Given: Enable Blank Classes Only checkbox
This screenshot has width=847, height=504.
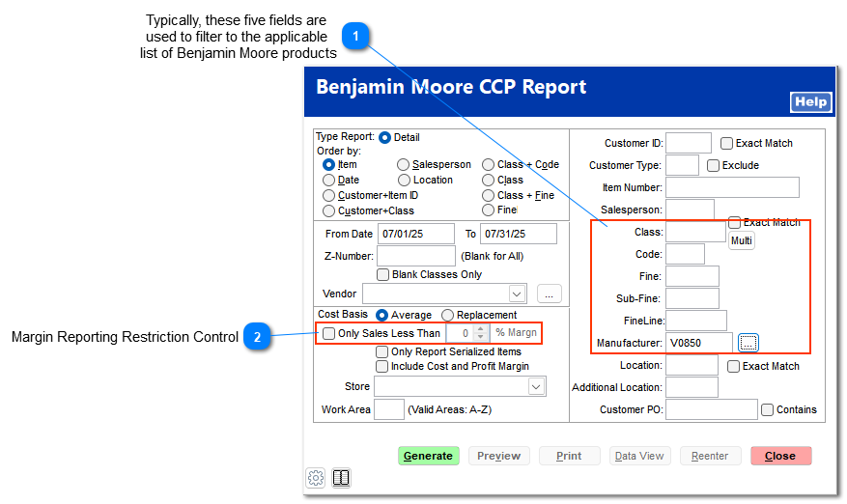Looking at the screenshot, I should pos(382,274).
